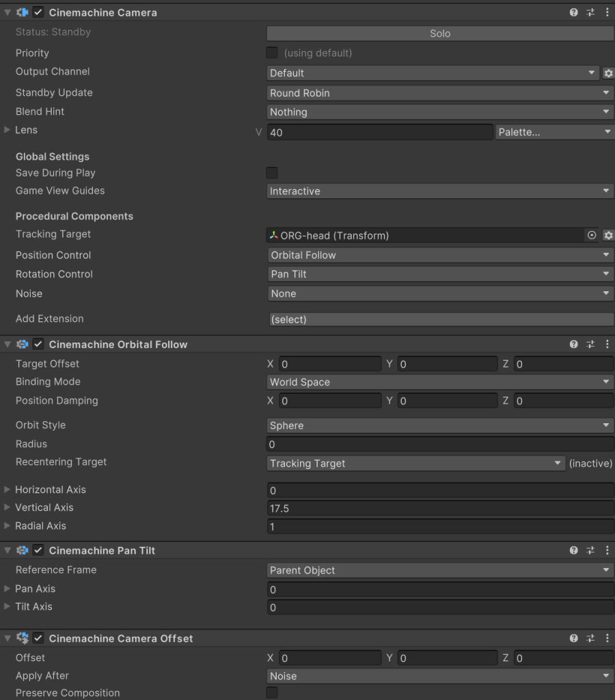Disable the Cinemachine Orbital Follow component checkbox
The width and height of the screenshot is (615, 700).
click(38, 345)
